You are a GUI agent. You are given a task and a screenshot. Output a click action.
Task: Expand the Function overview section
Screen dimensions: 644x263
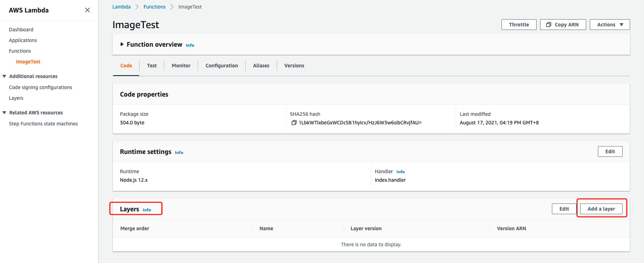point(122,44)
